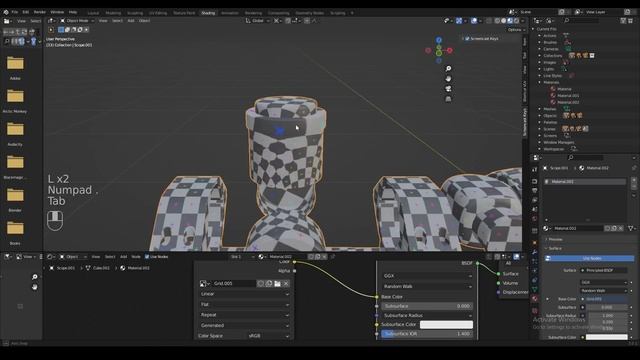
Task: Open the GGX distribution dropdown in BSDF node
Action: tap(427, 276)
